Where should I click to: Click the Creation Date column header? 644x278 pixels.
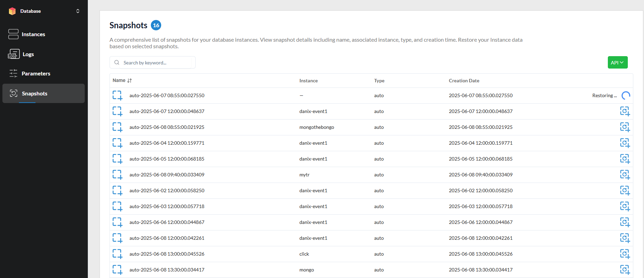pos(464,81)
